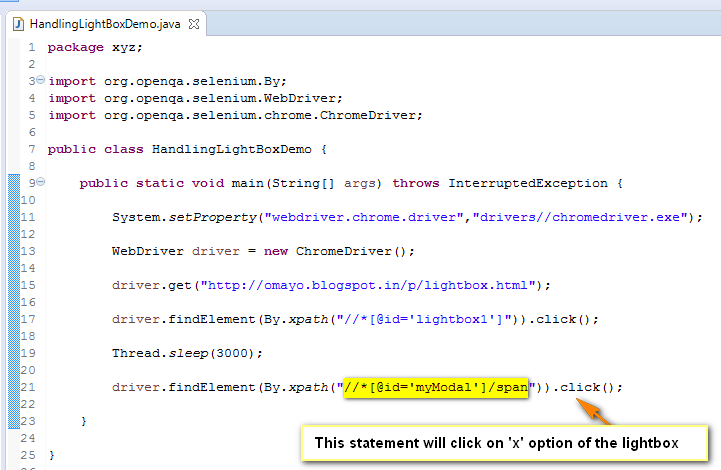Click line number 25 in the gutter
This screenshot has width=721, height=470.
28,455
